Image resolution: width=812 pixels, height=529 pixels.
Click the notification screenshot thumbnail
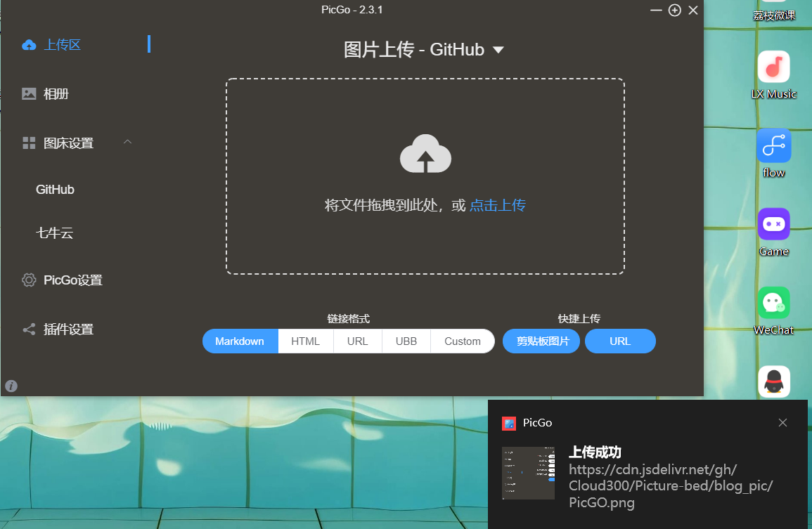tap(528, 473)
